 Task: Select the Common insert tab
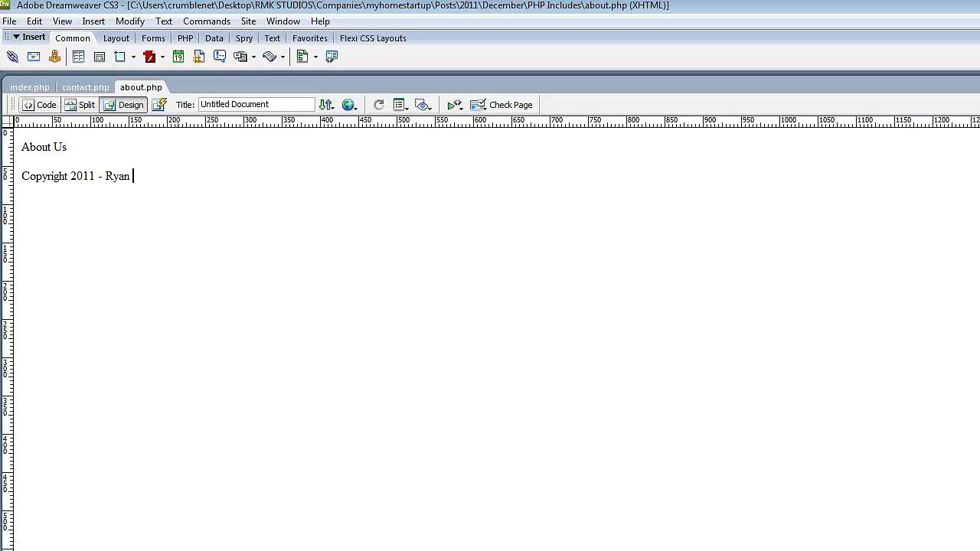click(x=73, y=38)
